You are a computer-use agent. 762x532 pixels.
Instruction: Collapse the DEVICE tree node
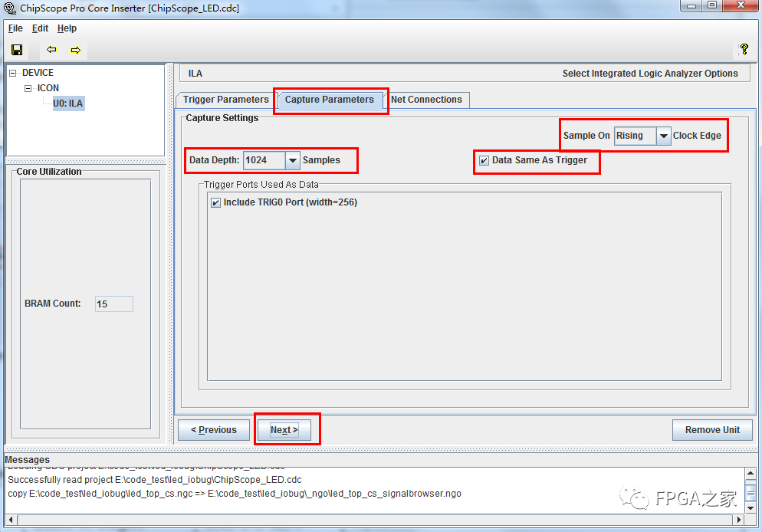(x=12, y=74)
